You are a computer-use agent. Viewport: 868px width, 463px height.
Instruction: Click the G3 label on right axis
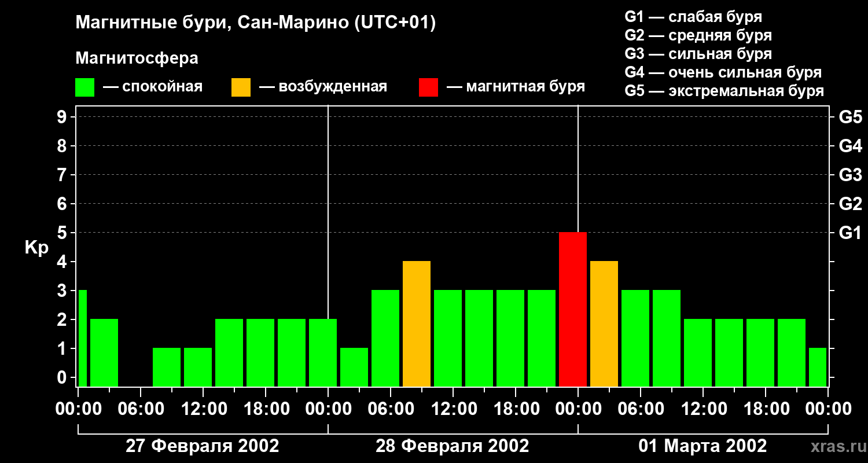(x=850, y=175)
